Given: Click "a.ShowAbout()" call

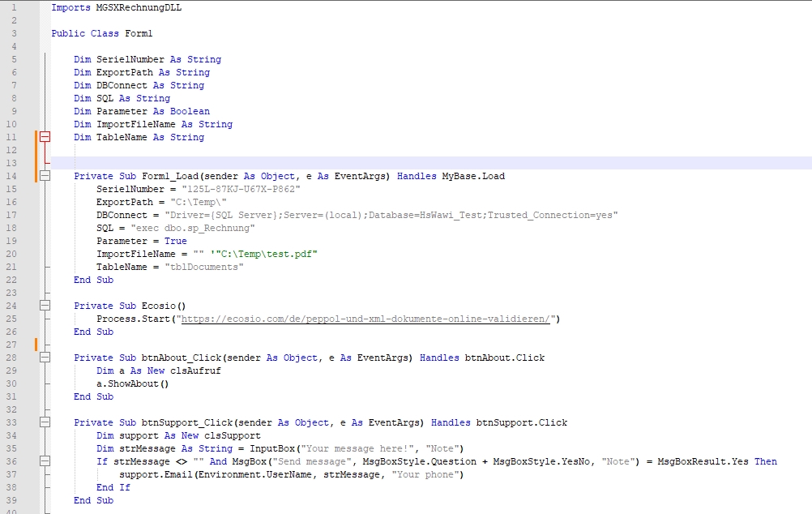Looking at the screenshot, I should tap(133, 383).
